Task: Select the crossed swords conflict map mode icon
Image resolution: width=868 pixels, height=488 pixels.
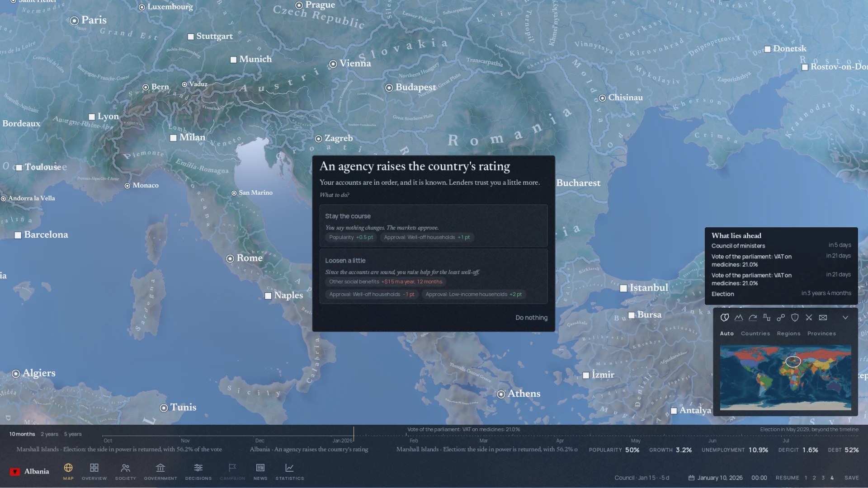Action: pyautogui.click(x=809, y=318)
